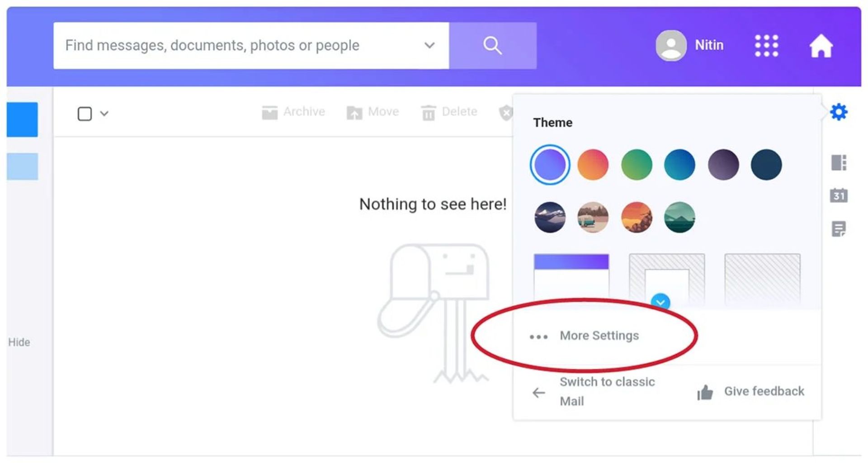Tick the select-all messages checkbox

click(x=85, y=114)
